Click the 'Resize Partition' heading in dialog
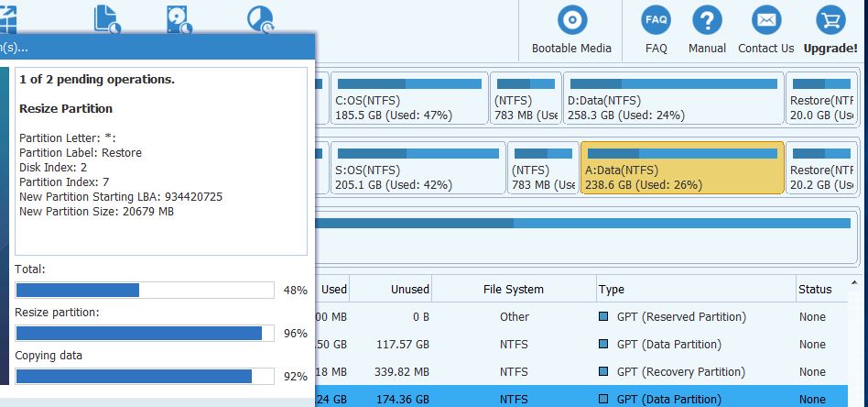 [x=66, y=109]
